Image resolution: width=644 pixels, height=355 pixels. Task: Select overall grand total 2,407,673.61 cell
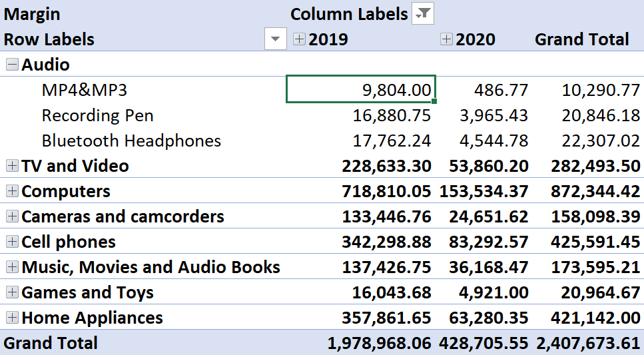588,343
